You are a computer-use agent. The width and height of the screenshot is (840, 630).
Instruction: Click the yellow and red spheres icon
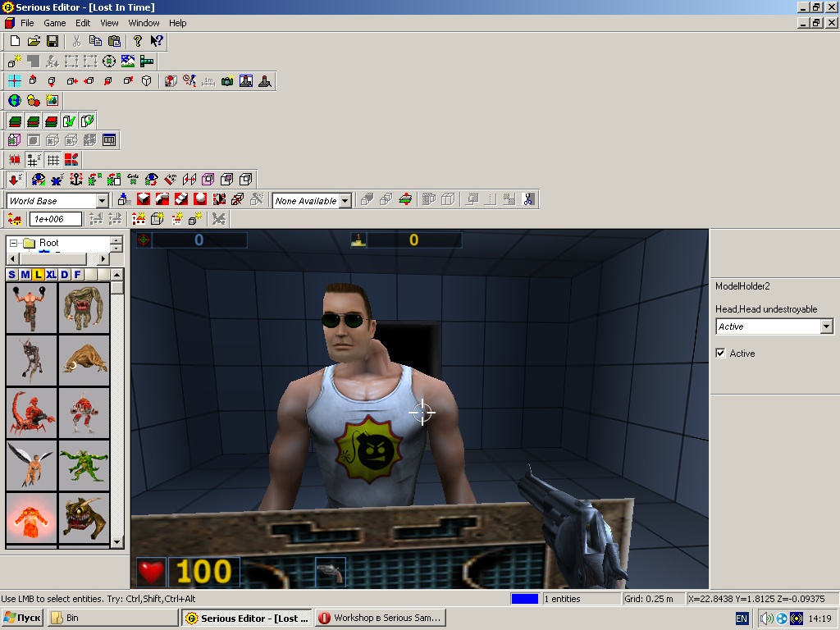(x=33, y=100)
